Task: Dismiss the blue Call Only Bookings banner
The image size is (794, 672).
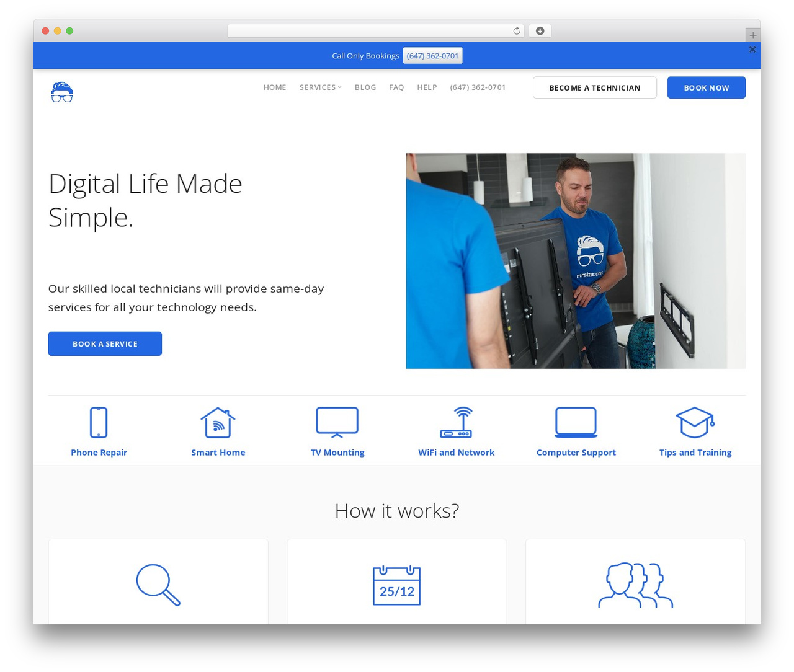Action: [x=752, y=50]
